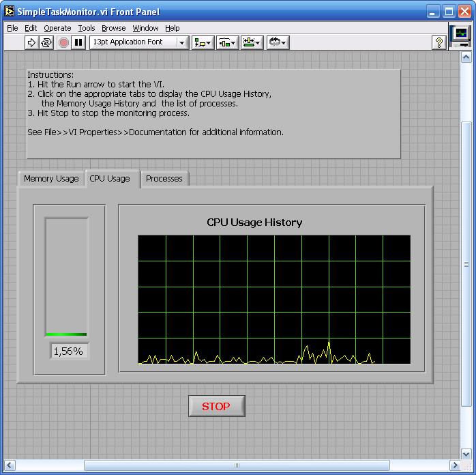Click the Run arrow button

click(x=31, y=42)
